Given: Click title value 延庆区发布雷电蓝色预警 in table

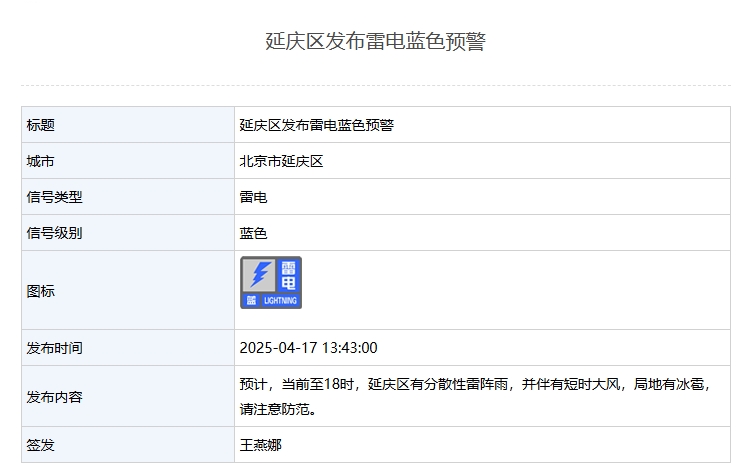Looking at the screenshot, I should pos(316,125).
